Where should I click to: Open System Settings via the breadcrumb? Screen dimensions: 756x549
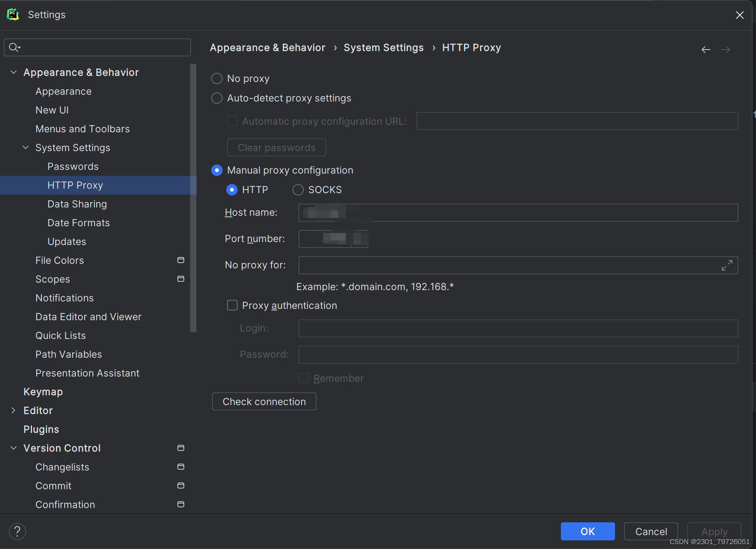click(x=383, y=47)
